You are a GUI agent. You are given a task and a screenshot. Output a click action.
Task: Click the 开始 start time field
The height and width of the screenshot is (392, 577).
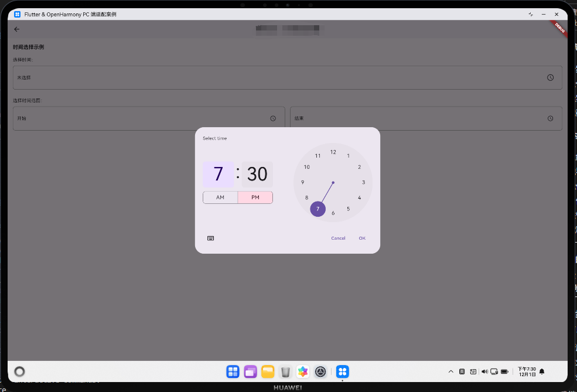tap(149, 118)
